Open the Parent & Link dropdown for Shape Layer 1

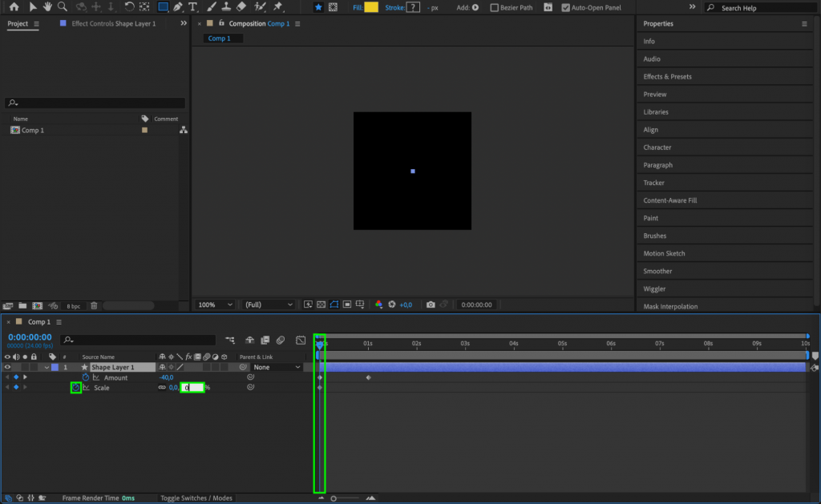click(277, 367)
